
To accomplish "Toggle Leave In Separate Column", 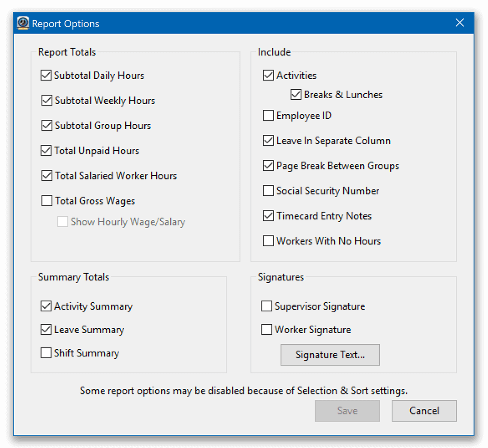I will (x=268, y=140).
